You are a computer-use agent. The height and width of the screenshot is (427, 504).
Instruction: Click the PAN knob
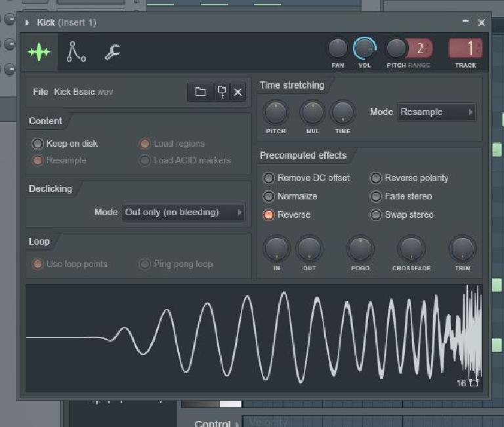[x=337, y=48]
